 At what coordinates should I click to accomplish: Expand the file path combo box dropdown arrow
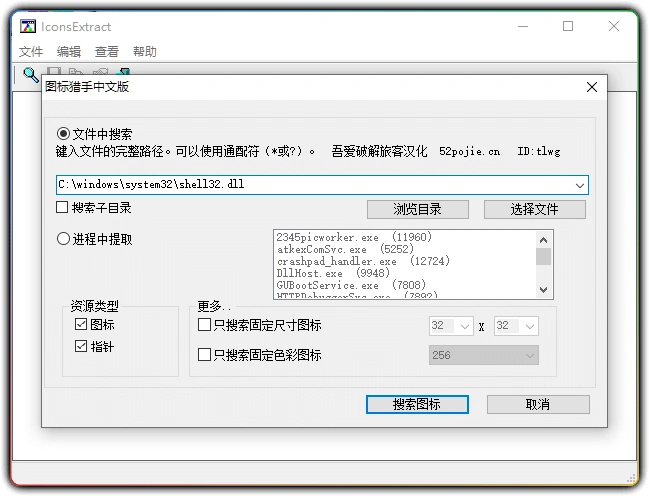coord(579,185)
